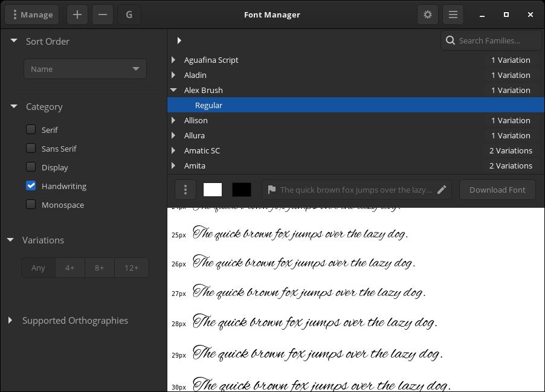Collapse the Category section

14,106
